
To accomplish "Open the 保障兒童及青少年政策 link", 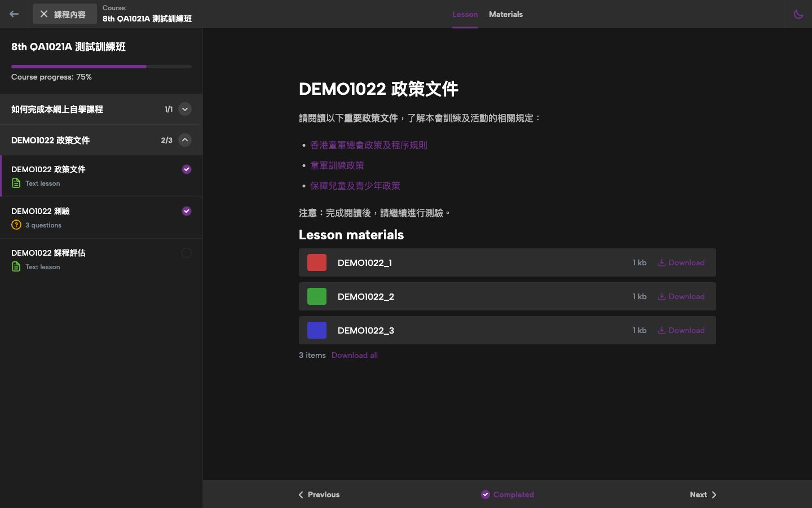I will pos(355,186).
